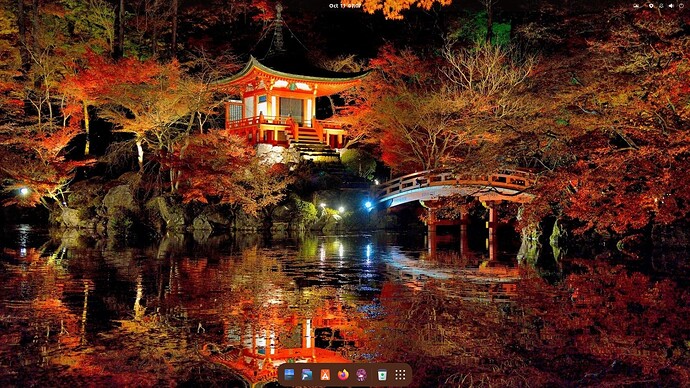Open the clock and calendar menu

345,6
